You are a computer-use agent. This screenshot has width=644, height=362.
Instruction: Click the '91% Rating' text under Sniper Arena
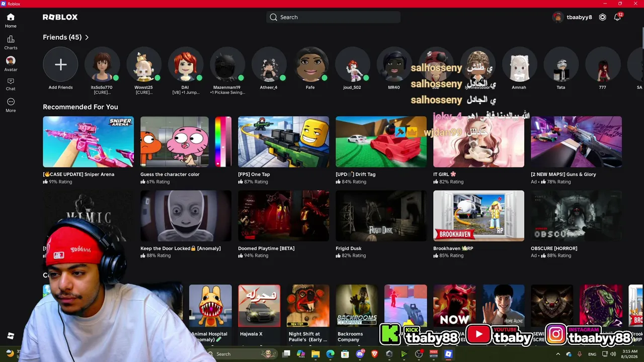click(60, 182)
